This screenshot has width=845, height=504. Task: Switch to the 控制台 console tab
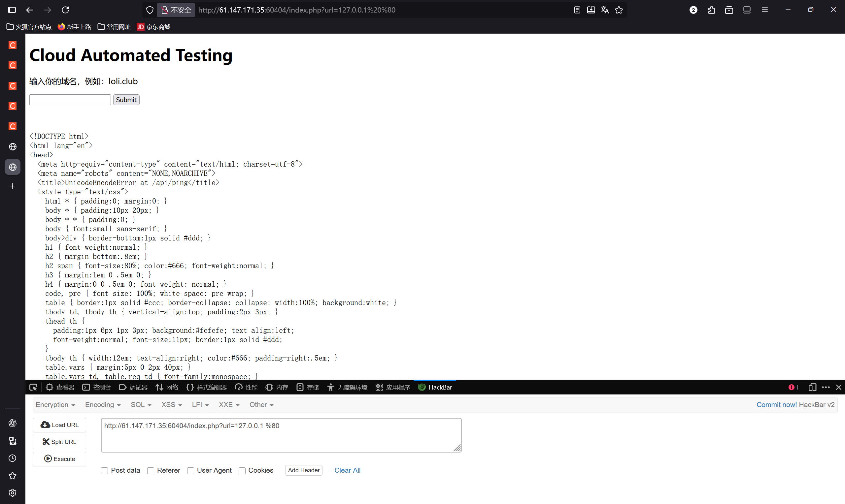tap(97, 387)
